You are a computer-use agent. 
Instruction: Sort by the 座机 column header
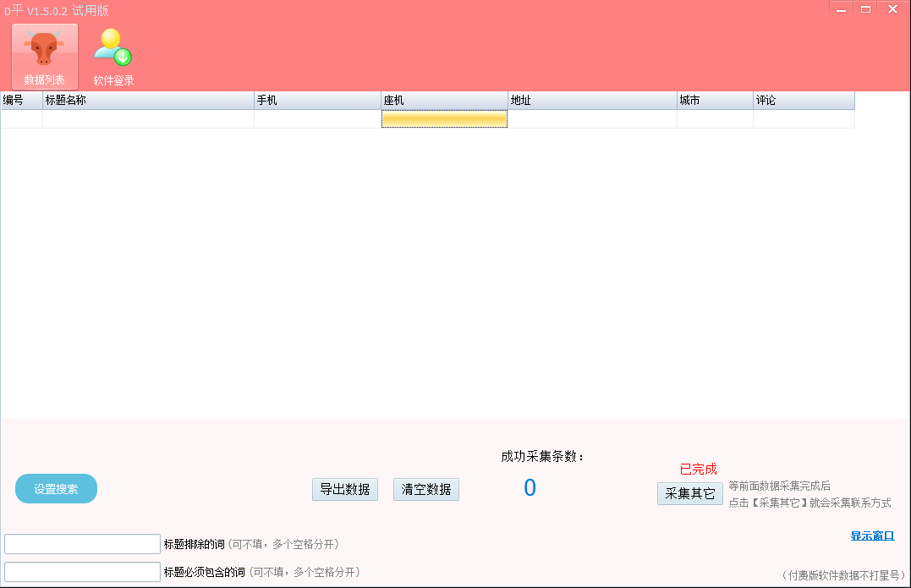444,101
